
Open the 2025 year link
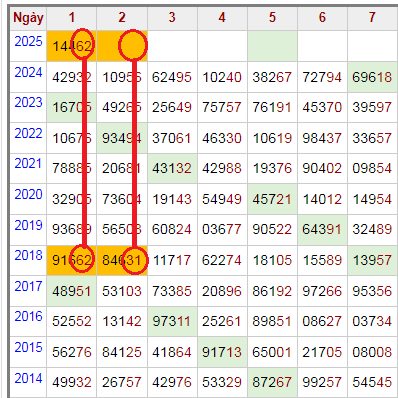pyautogui.click(x=28, y=41)
